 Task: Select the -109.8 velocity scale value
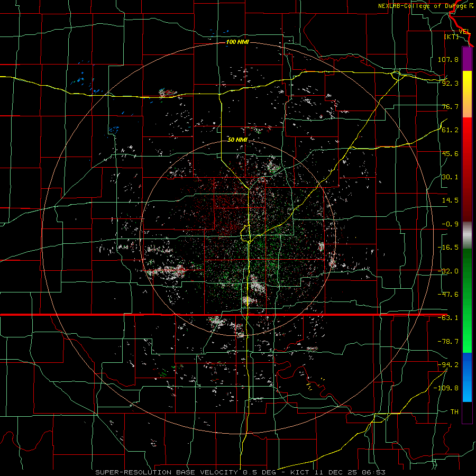[446, 388]
